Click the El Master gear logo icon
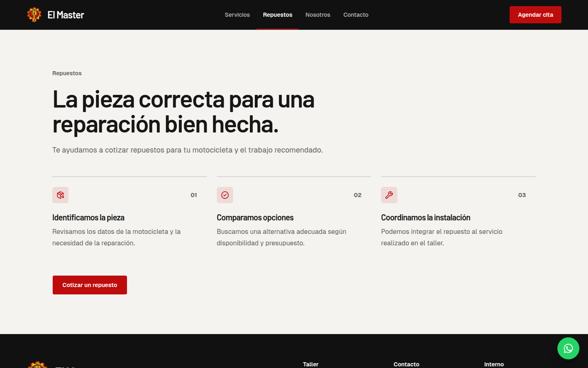 click(x=34, y=15)
